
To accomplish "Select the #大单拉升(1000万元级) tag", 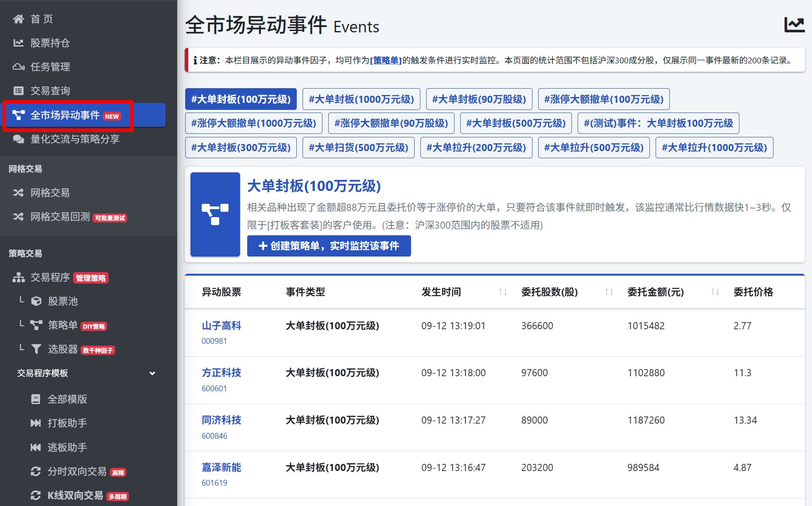I will 714,148.
